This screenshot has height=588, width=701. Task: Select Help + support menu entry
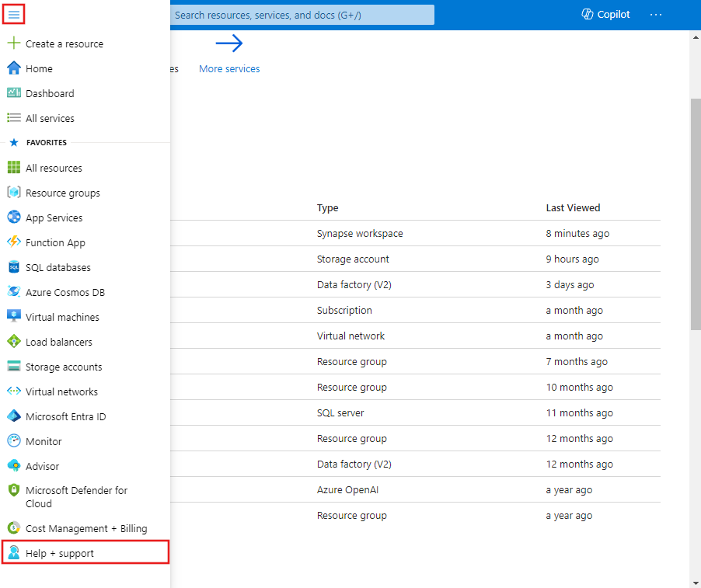(85, 553)
